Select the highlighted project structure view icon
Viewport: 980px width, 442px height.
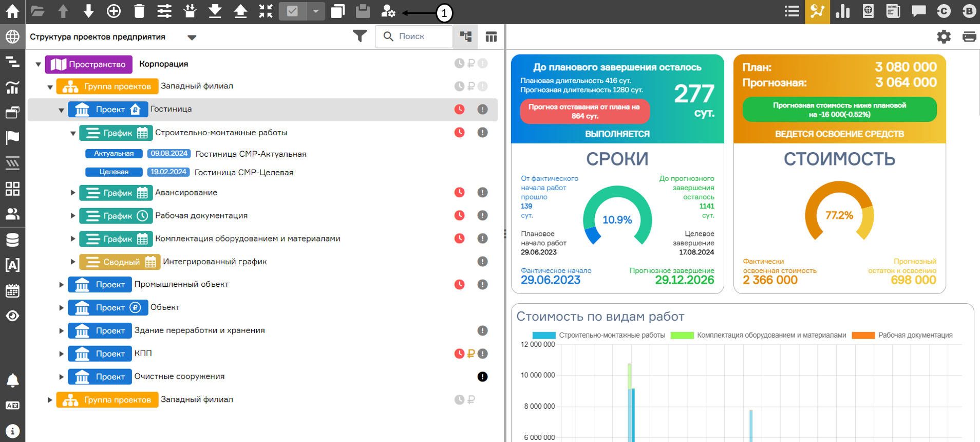click(x=817, y=11)
